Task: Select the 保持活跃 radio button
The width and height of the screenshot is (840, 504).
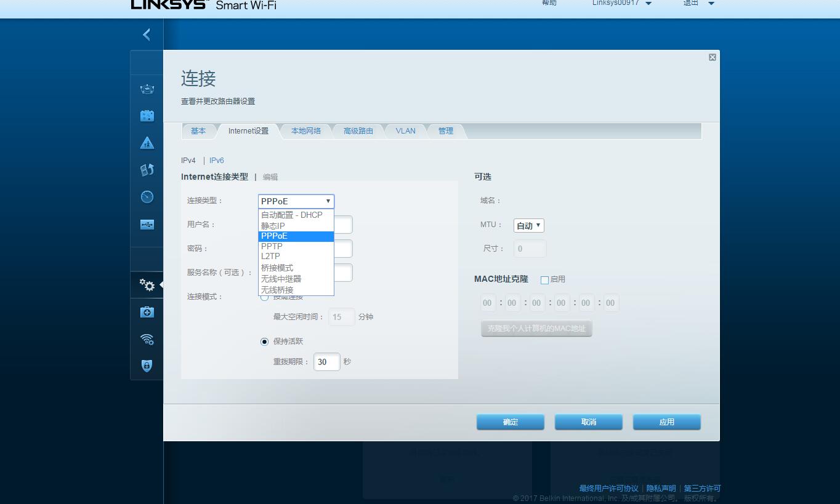Action: 264,342
